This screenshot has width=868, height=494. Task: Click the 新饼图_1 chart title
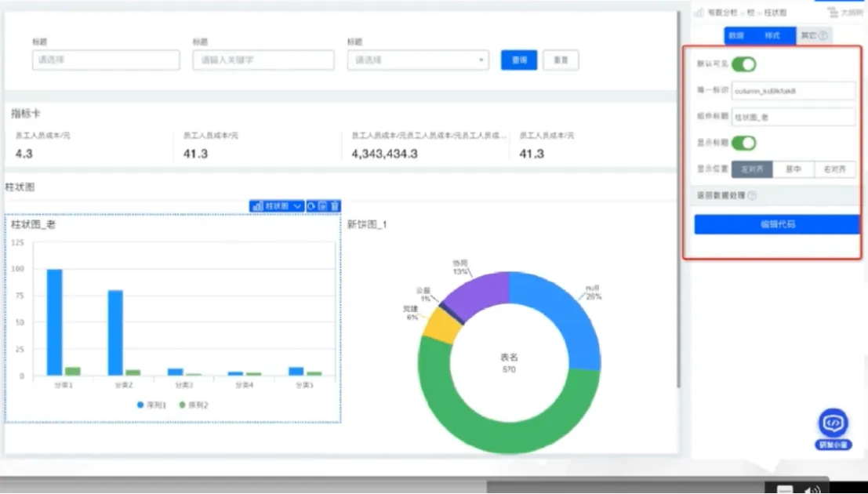pyautogui.click(x=366, y=224)
